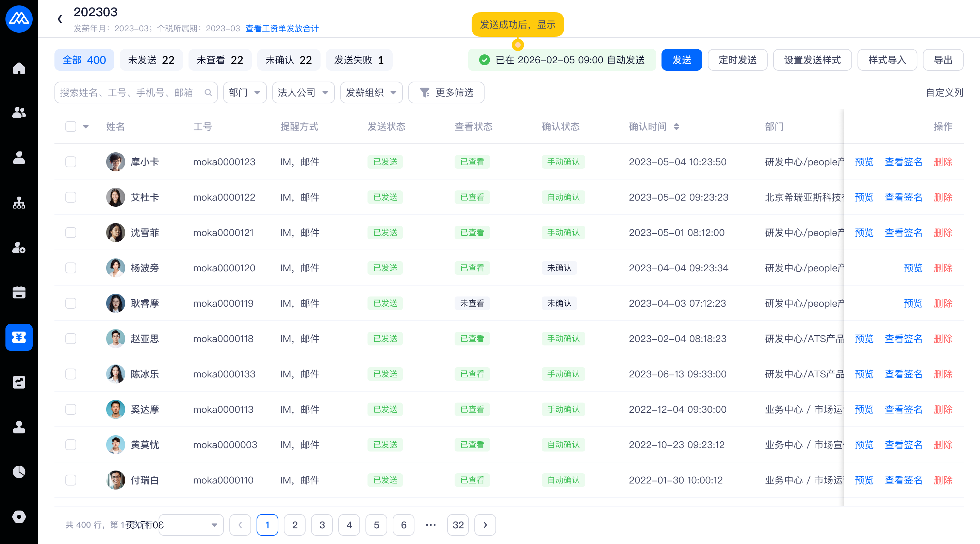The height and width of the screenshot is (544, 980).
Task: Switch to the 未发送 22 tab
Action: pos(151,60)
